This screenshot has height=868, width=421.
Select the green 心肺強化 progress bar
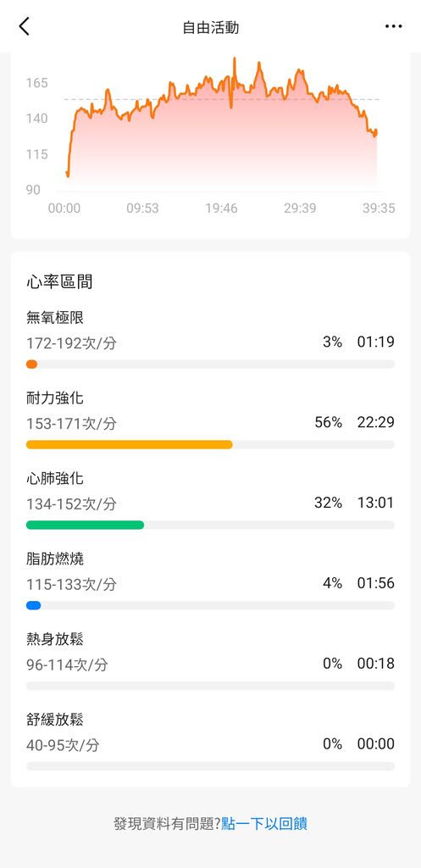tap(210, 525)
